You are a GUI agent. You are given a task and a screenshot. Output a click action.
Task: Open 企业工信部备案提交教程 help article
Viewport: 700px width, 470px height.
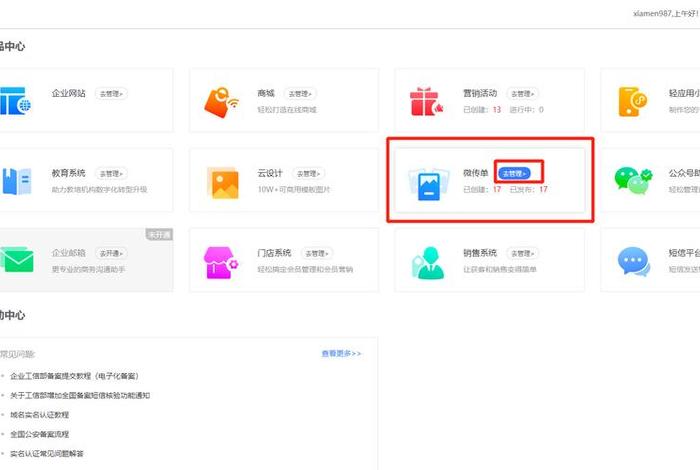point(74,376)
